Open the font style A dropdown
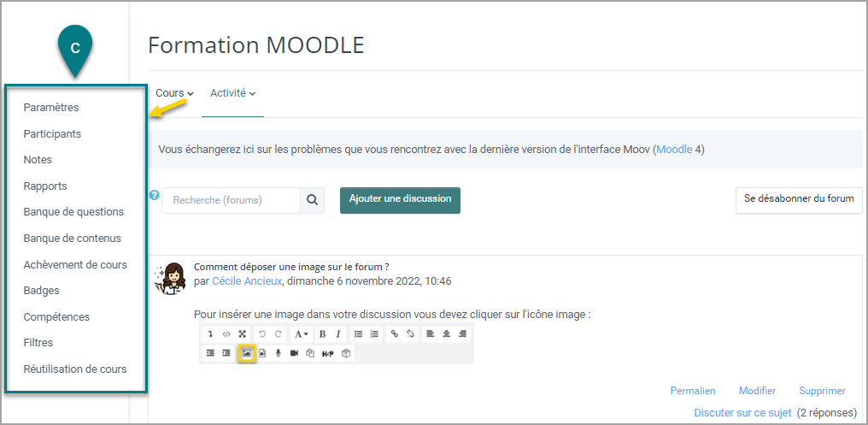The width and height of the screenshot is (868, 425). [301, 334]
